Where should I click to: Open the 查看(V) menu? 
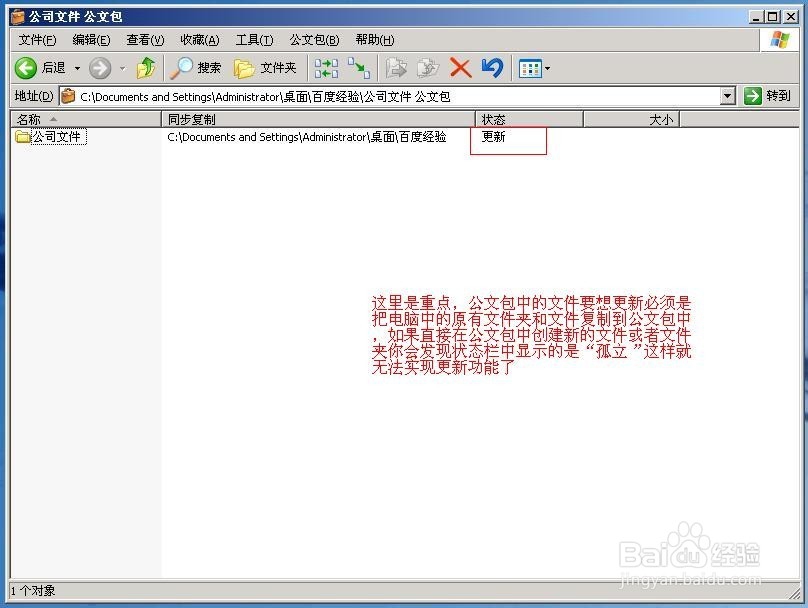click(145, 40)
